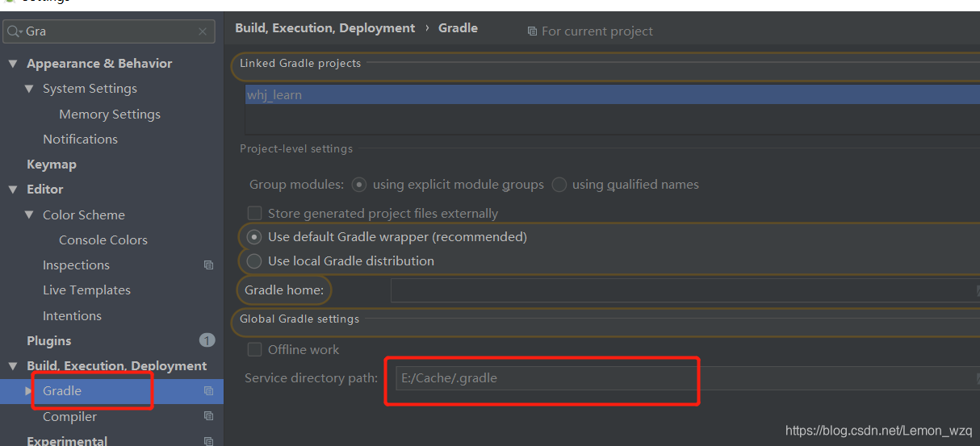The width and height of the screenshot is (980, 446).
Task: Open Notifications settings
Action: 80,139
